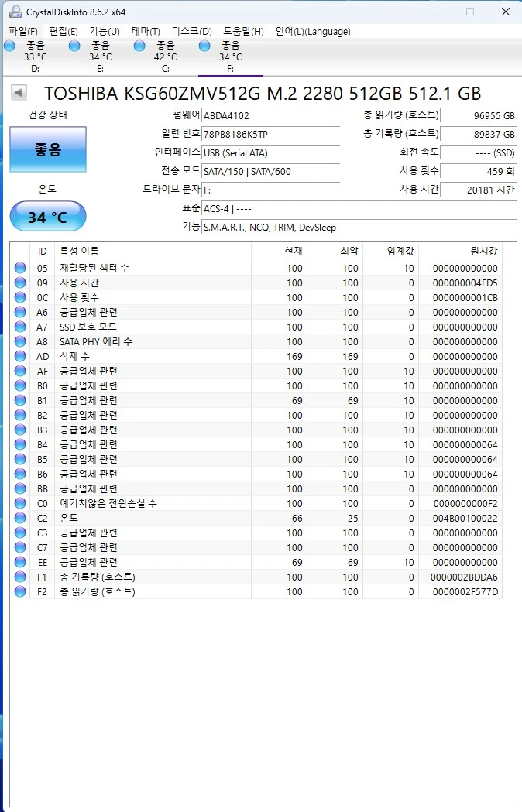Click total host writes value 89837 GB
The width and height of the screenshot is (522, 812).
[478, 134]
